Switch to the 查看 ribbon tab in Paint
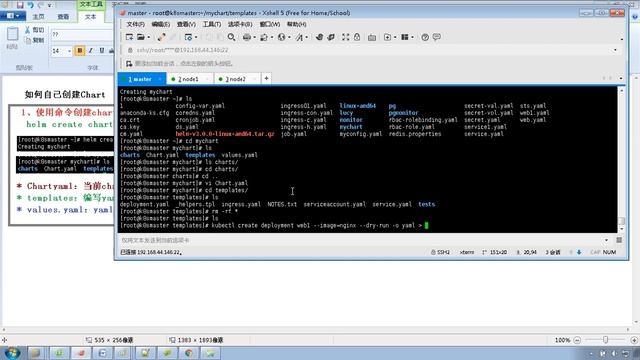 pos(63,16)
